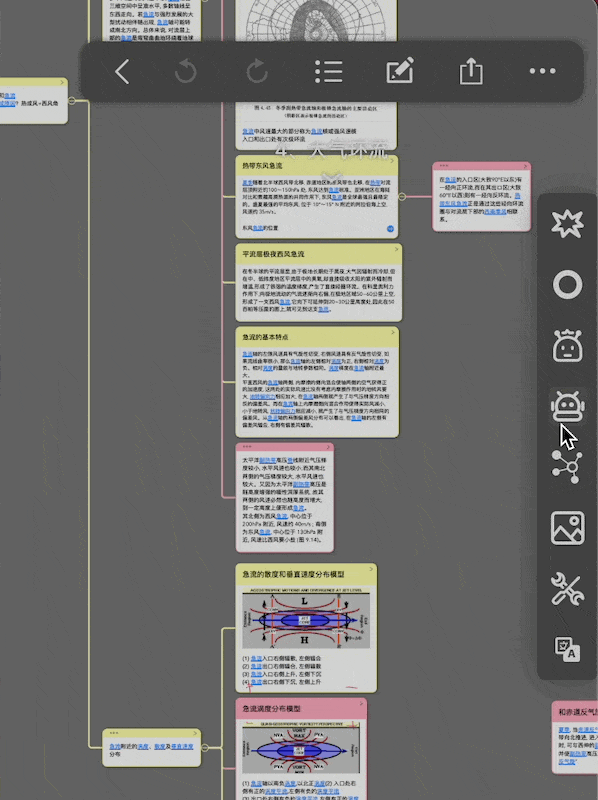Select the starburst tool in sidebar
Viewport: 598px width, 800px height.
[567, 223]
